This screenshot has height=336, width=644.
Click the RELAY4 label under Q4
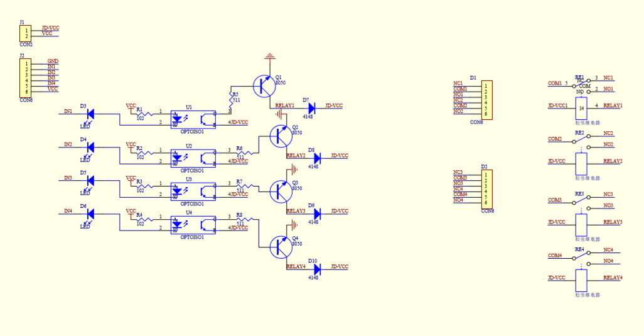(x=296, y=266)
